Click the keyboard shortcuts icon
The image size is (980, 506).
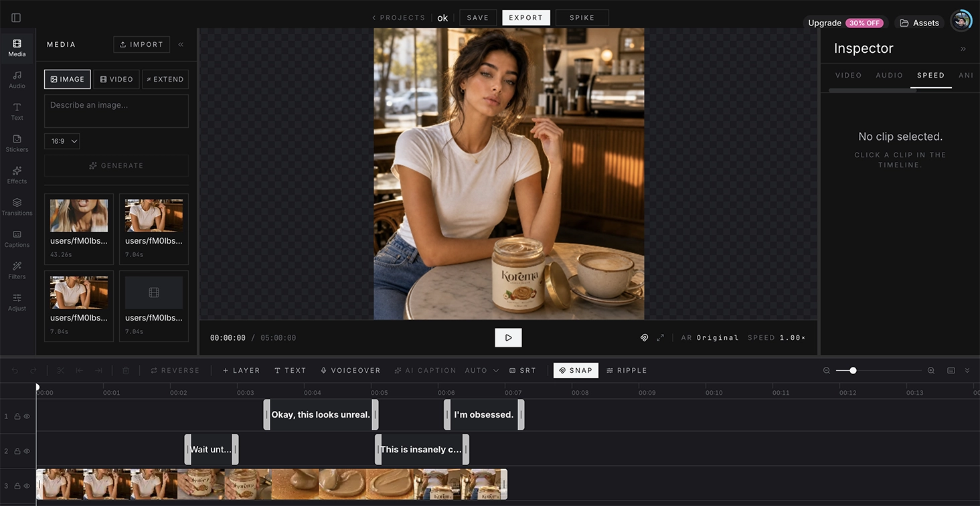coord(951,371)
